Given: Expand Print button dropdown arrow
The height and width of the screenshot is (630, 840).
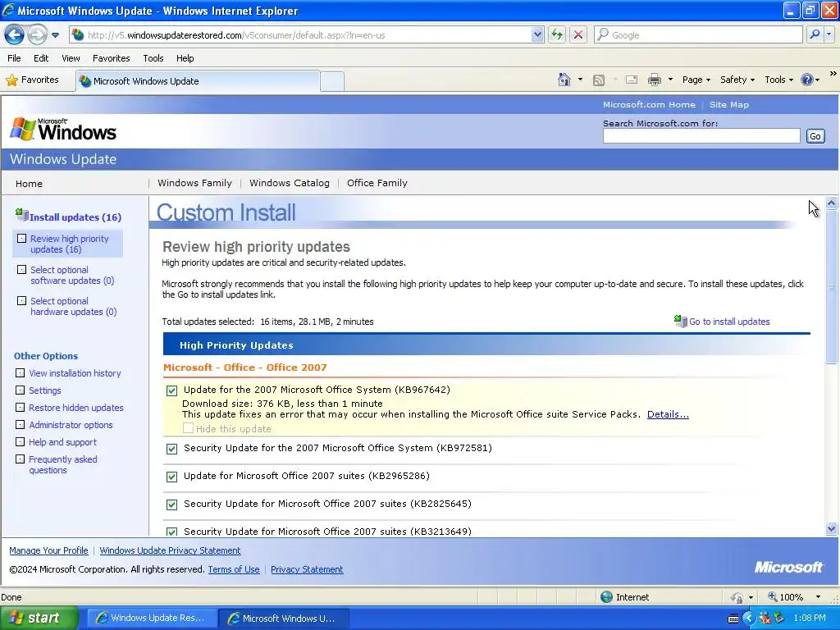Looking at the screenshot, I should pyautogui.click(x=670, y=80).
